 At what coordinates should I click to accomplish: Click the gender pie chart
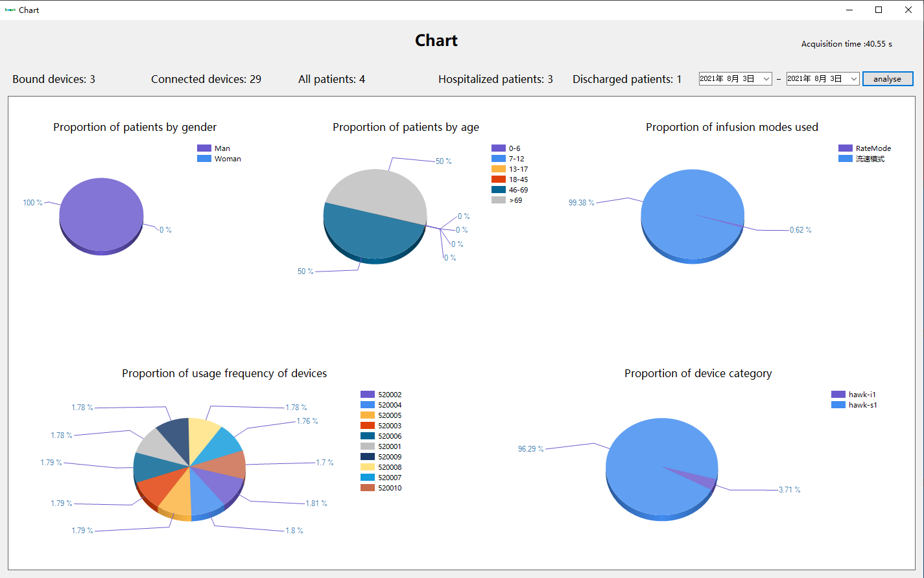[x=101, y=214]
